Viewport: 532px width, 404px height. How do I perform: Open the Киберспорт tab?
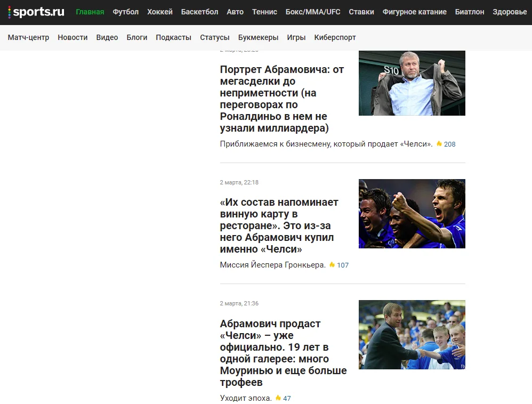(x=335, y=37)
